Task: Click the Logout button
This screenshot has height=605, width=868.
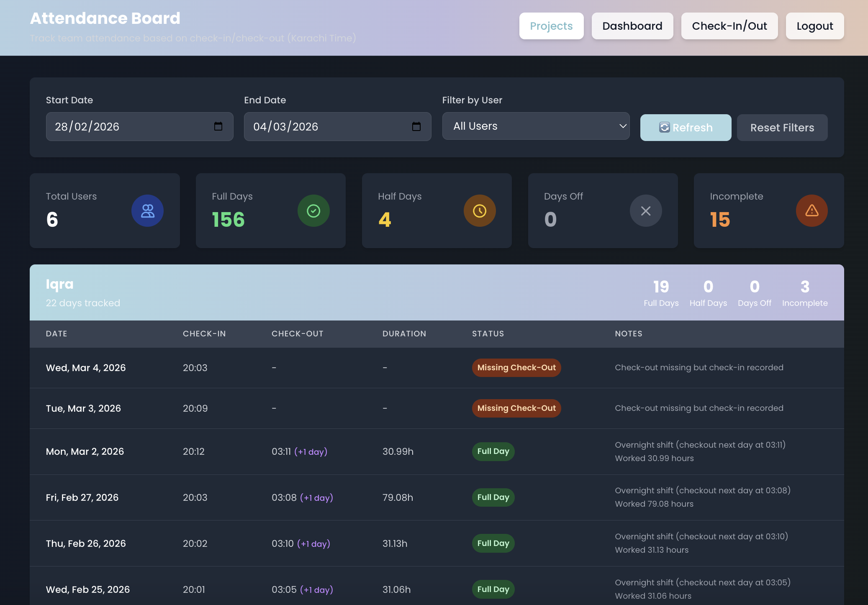Action: [x=814, y=26]
